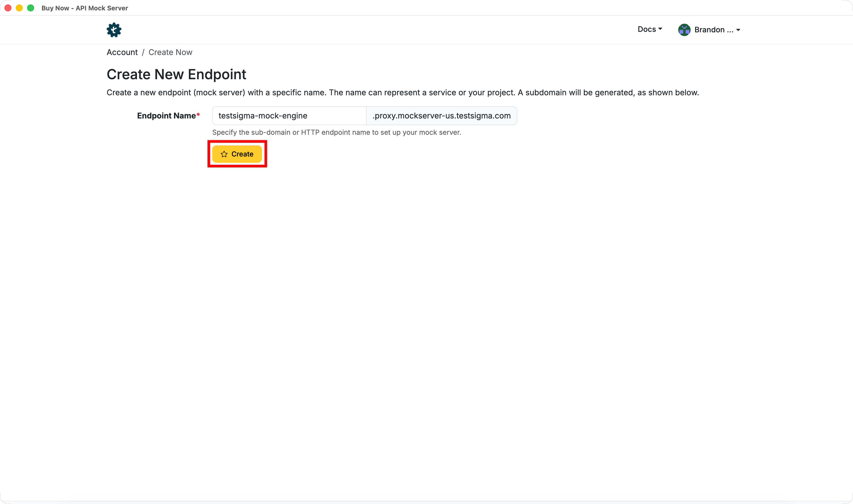Focus the Endpoint Name input field

point(289,116)
